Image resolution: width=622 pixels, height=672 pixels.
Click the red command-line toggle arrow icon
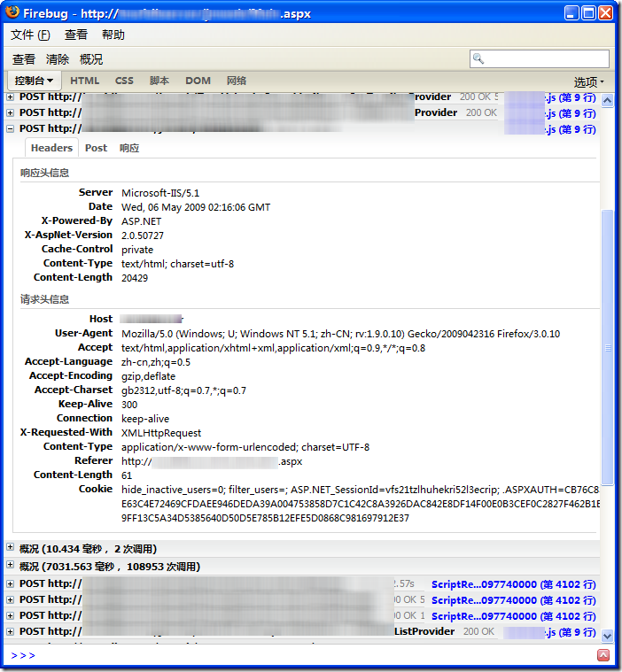pyautogui.click(x=603, y=655)
